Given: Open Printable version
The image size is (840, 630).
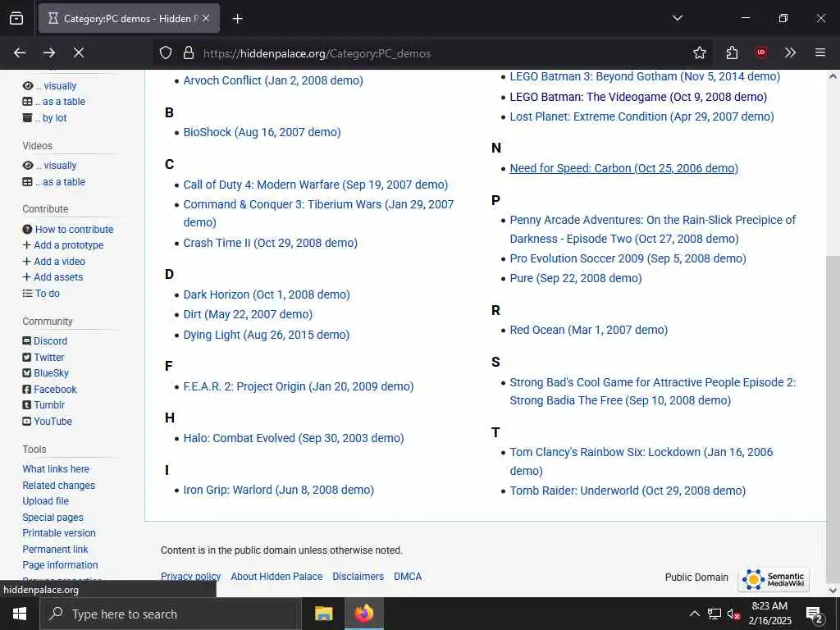Looking at the screenshot, I should (x=59, y=533).
